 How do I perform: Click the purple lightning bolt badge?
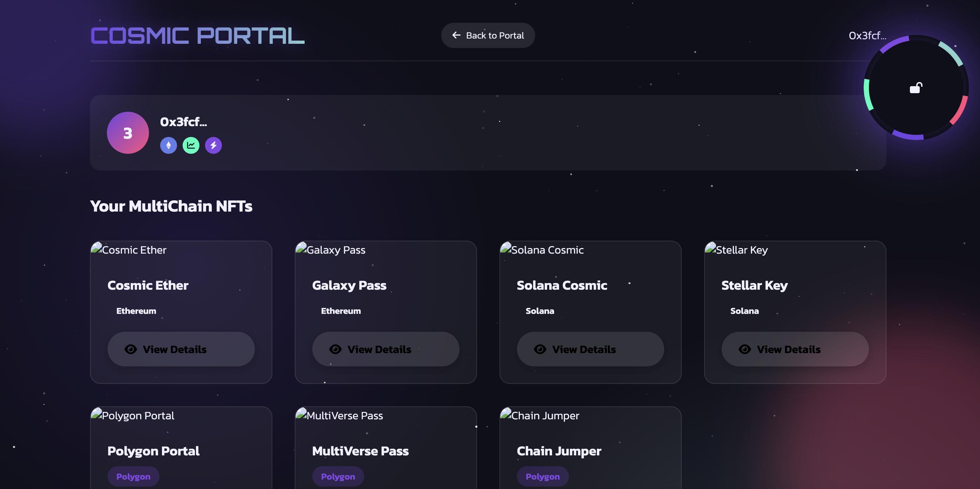coord(213,145)
